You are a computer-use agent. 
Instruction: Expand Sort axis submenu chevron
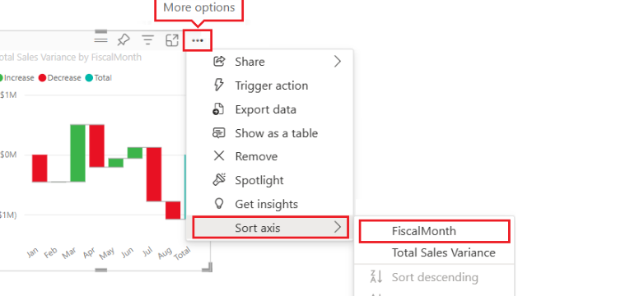pyautogui.click(x=337, y=227)
